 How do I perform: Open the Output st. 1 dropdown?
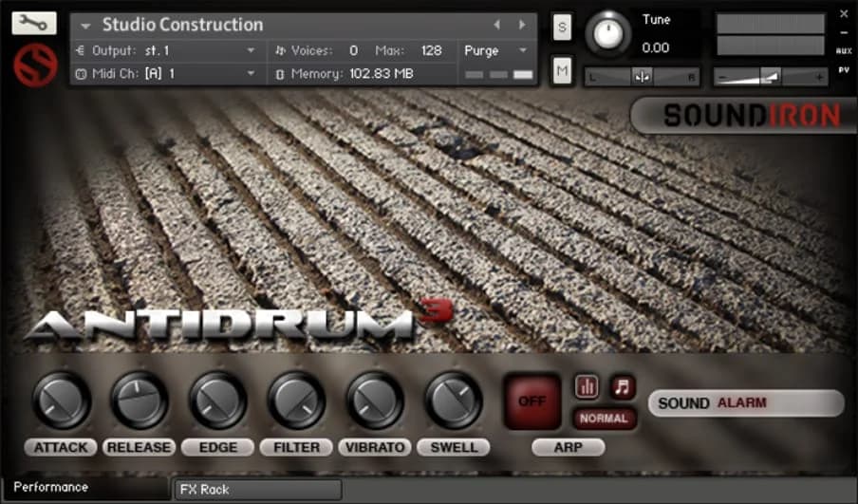[166, 51]
